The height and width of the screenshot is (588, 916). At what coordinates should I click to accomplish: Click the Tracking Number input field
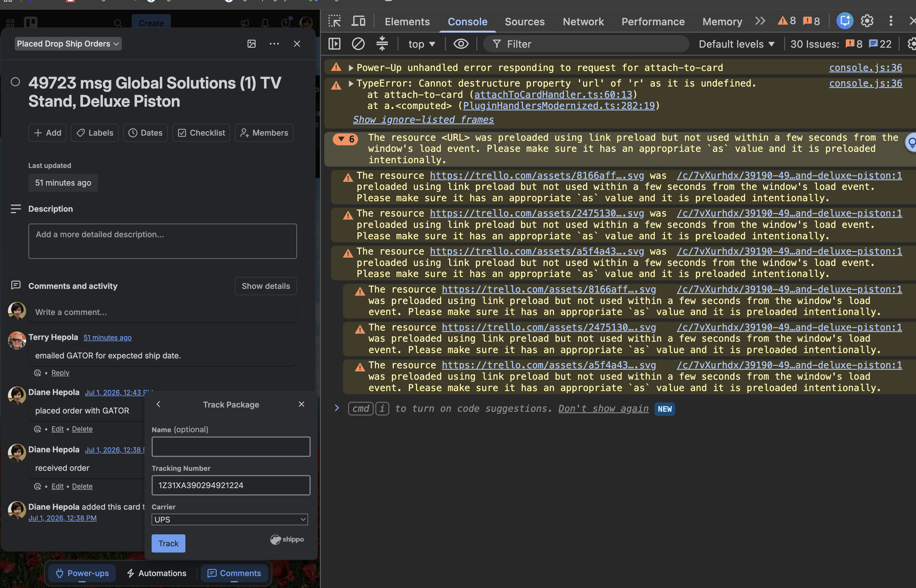(231, 485)
